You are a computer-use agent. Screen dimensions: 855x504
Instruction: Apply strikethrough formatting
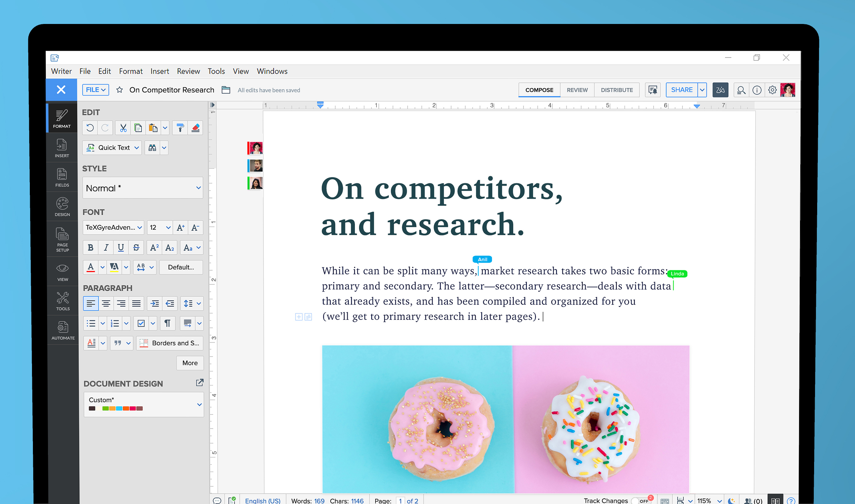pyautogui.click(x=136, y=248)
